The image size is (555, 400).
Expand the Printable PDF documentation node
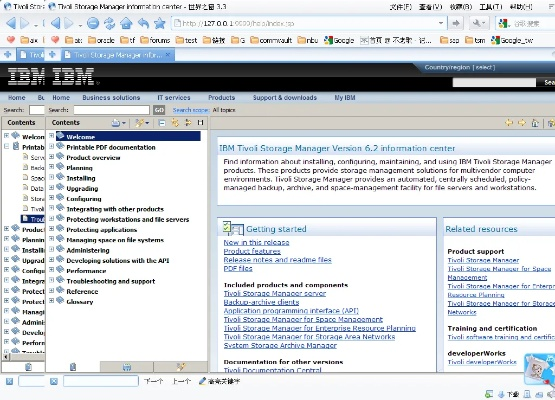51,146
